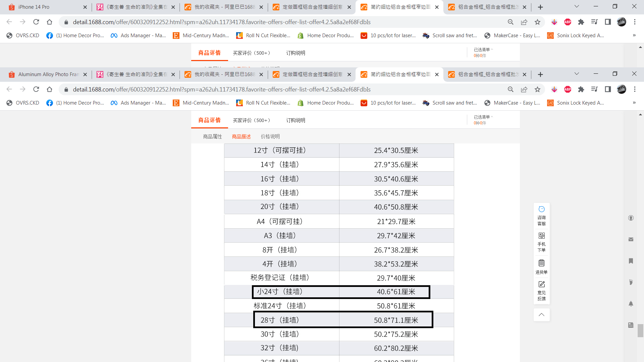Viewport: 644px width, 362px height.
Task: Expand 已选清单 dropdown in the lower window
Action: coord(483,117)
